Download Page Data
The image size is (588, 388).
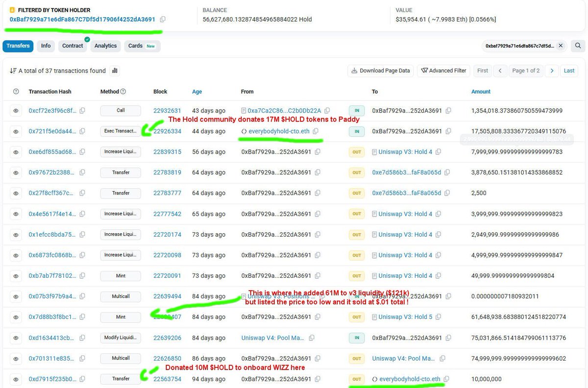pos(381,71)
